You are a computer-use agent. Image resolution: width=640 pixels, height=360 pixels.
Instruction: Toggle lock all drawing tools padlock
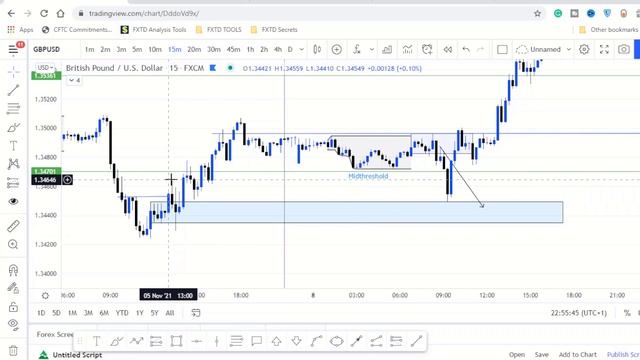[x=13, y=307]
